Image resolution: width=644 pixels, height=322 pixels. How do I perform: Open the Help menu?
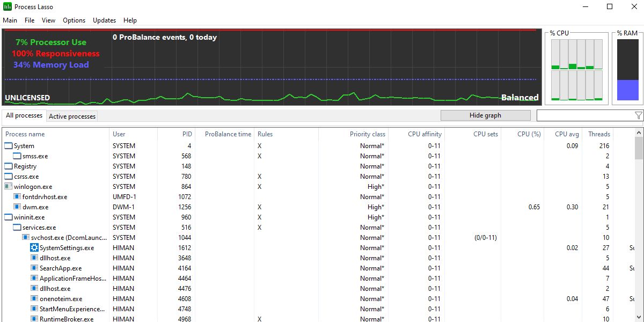click(x=130, y=20)
